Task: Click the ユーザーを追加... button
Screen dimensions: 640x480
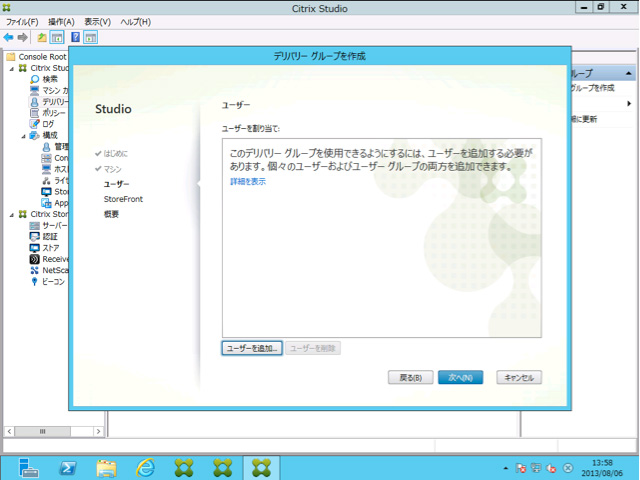Action: tap(252, 348)
